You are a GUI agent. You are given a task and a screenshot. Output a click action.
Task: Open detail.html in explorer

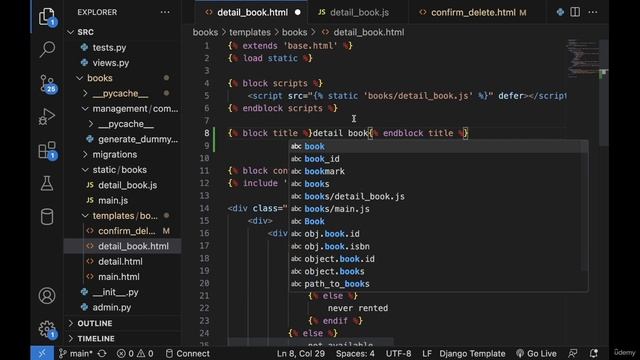click(x=120, y=262)
